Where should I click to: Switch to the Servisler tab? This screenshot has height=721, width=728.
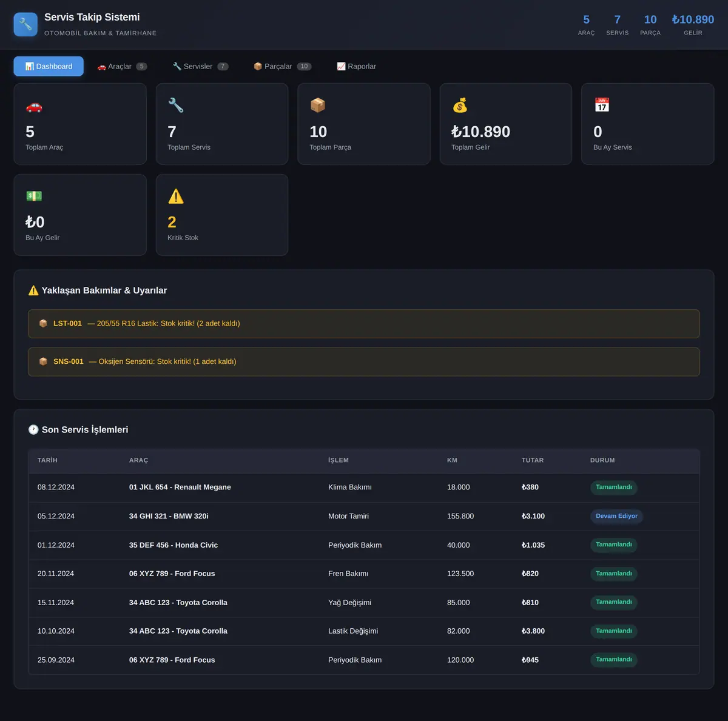[x=200, y=66]
